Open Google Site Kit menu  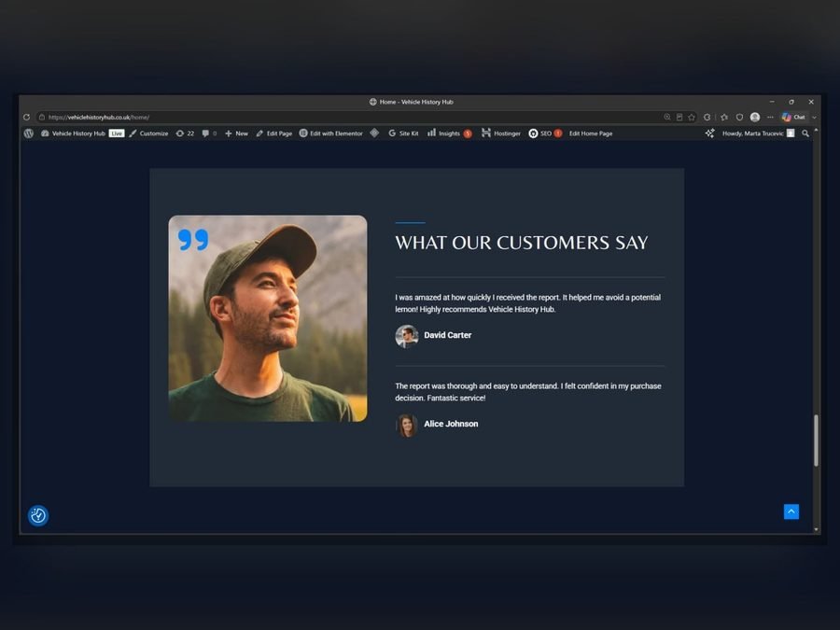403,133
